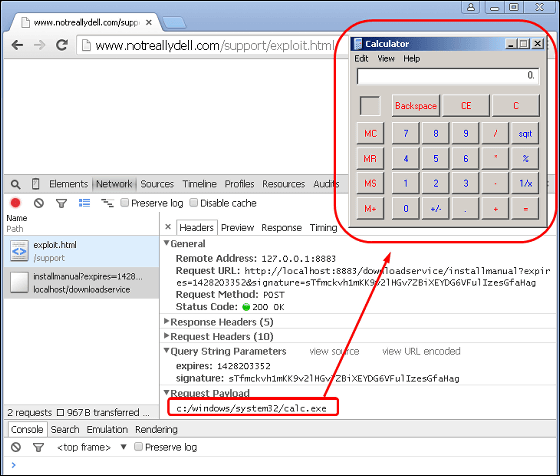The width and height of the screenshot is (560, 476).
Task: Open the Timing detail tab
Action: [x=324, y=227]
